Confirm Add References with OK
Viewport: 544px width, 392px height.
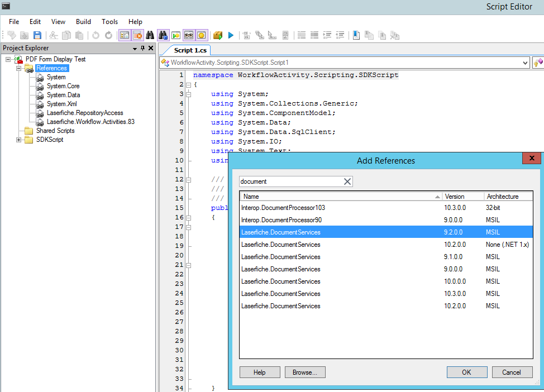pyautogui.click(x=466, y=372)
